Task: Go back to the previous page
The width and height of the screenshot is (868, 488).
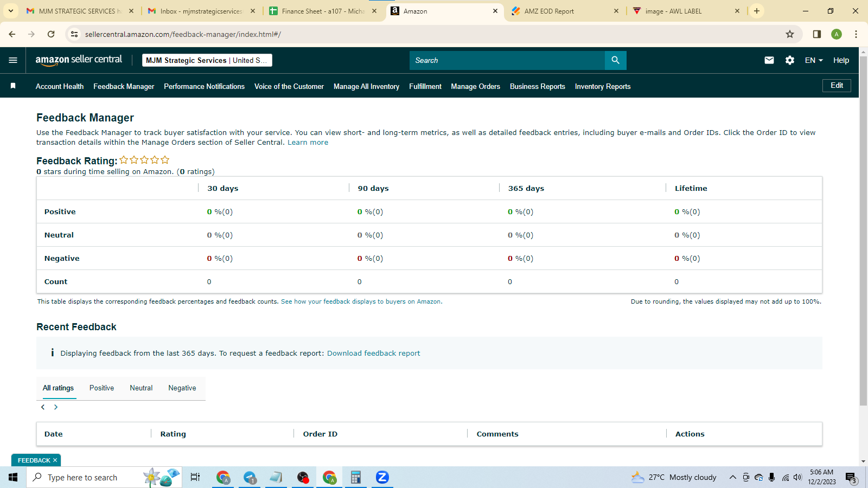Action: (12, 34)
